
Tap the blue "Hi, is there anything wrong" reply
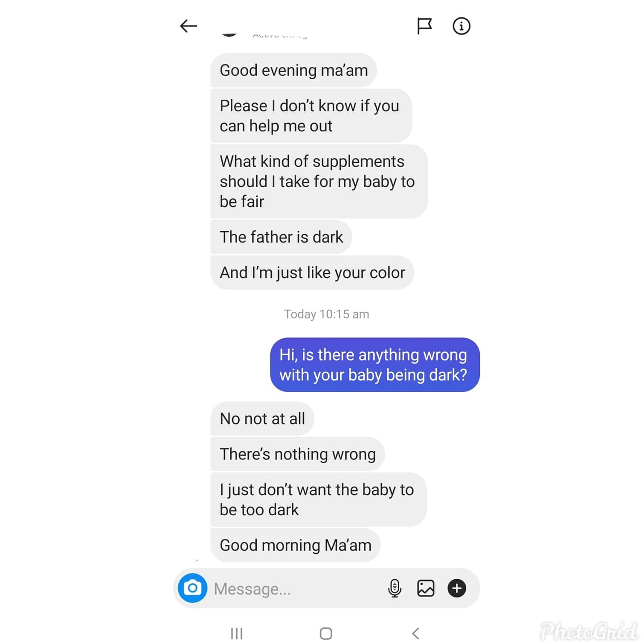pyautogui.click(x=375, y=364)
